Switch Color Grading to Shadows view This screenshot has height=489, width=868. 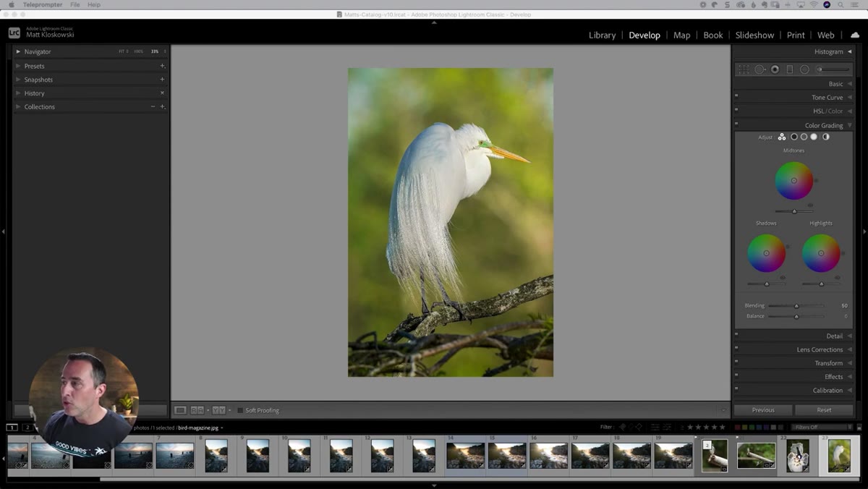(x=794, y=137)
